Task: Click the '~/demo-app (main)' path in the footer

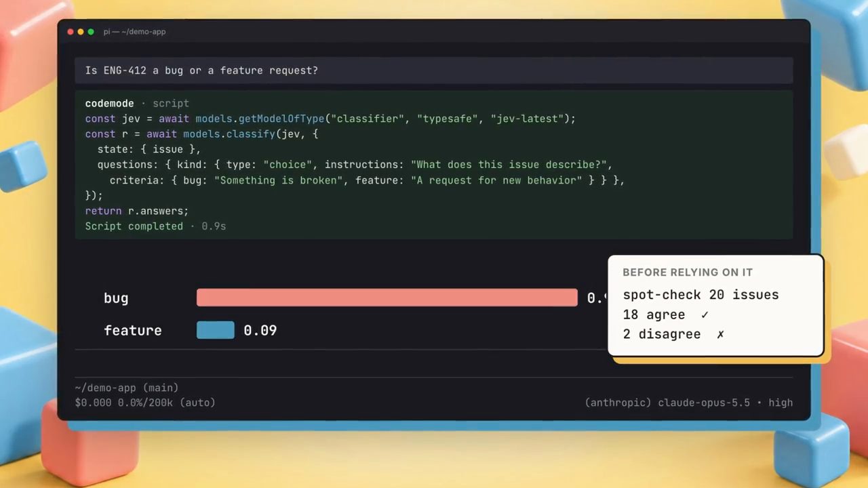Action: 127,388
